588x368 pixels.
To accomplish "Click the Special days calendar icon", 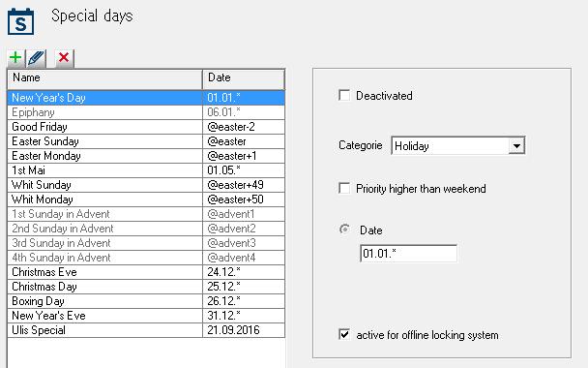I will 20,22.
